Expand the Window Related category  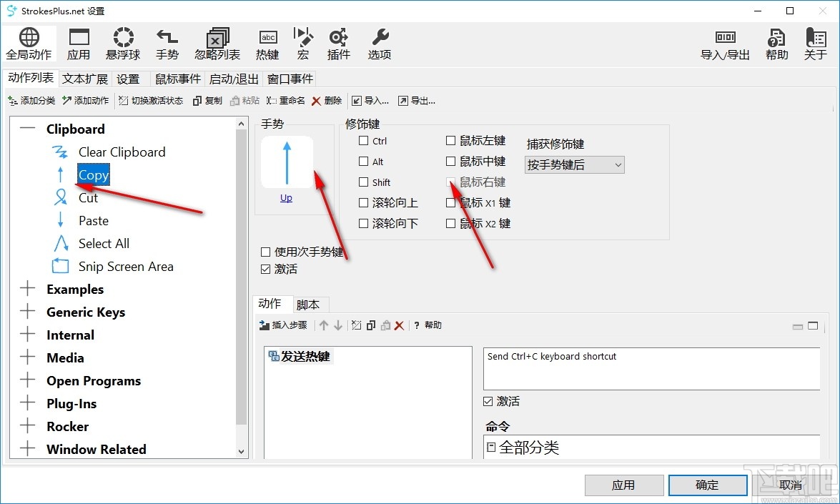coord(27,449)
